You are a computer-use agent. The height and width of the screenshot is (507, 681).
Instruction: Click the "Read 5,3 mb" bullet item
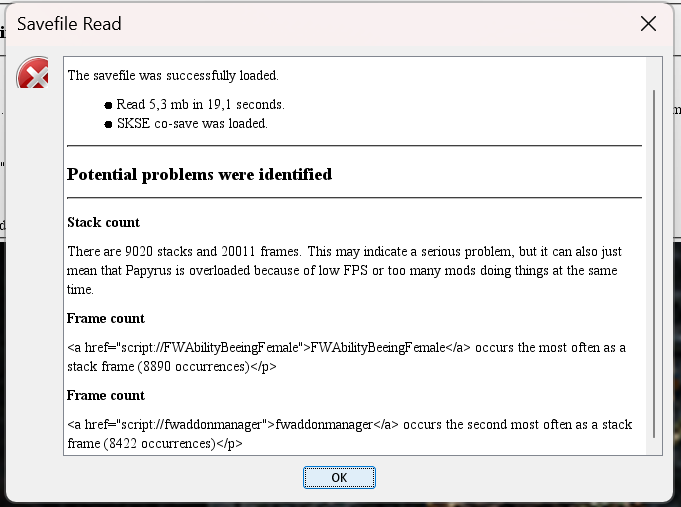200,105
